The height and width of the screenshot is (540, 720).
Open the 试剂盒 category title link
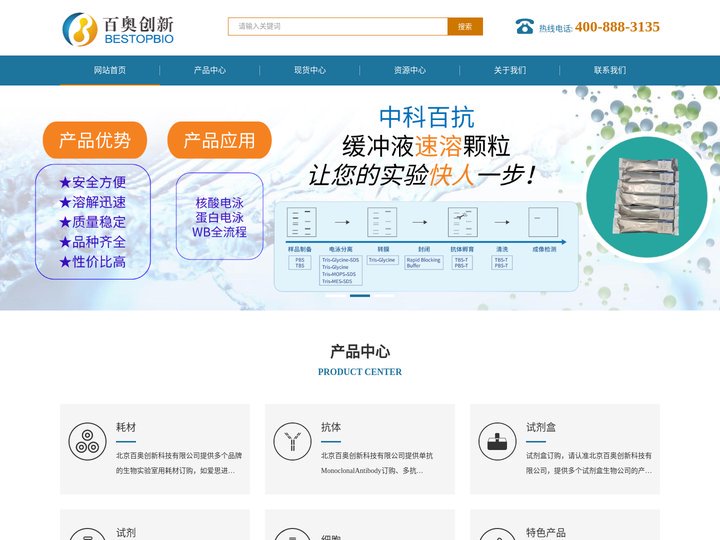point(541,427)
